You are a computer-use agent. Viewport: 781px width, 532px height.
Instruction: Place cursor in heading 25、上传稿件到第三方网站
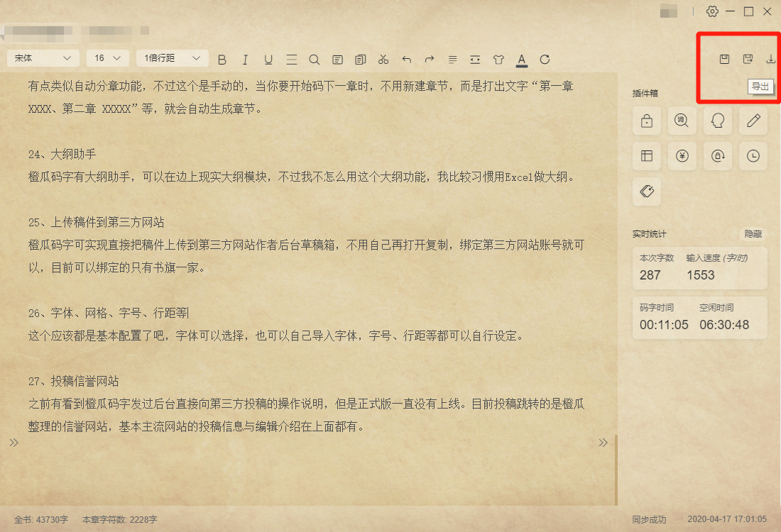[x=96, y=223]
